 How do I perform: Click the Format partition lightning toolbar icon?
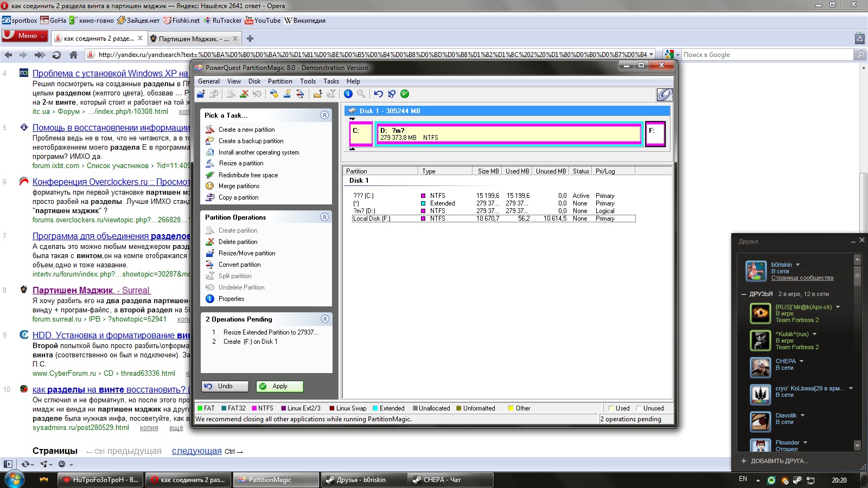(x=287, y=94)
